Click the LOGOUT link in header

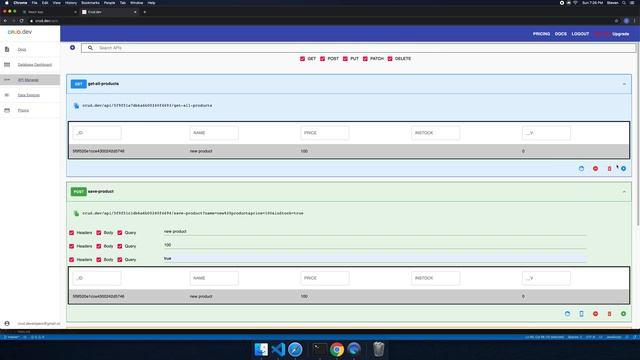pos(580,34)
